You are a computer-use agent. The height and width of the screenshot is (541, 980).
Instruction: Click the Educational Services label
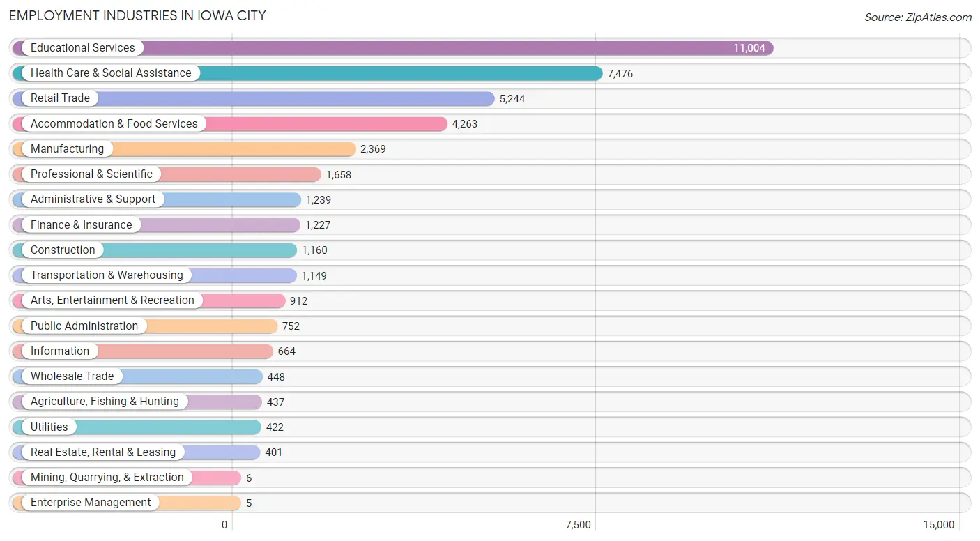coord(83,47)
